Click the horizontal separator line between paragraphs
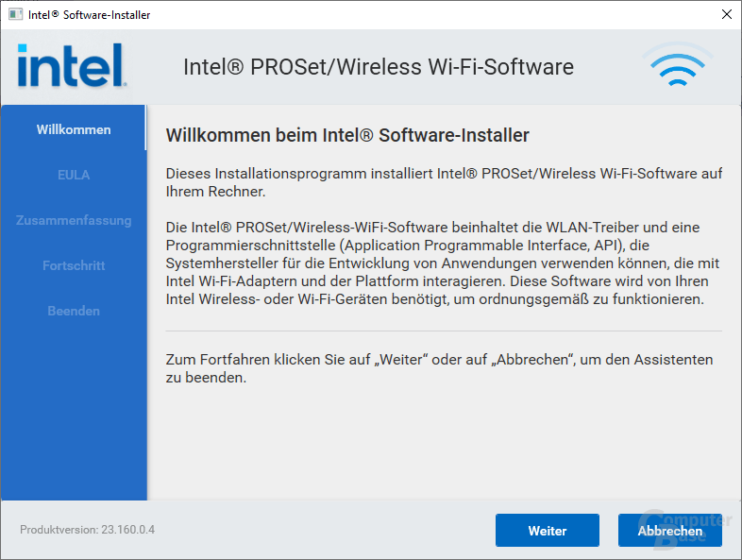742x560 pixels. point(444,331)
